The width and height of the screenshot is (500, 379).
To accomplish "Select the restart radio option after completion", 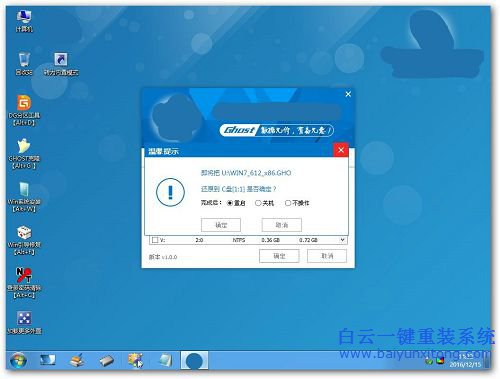I will pos(230,203).
